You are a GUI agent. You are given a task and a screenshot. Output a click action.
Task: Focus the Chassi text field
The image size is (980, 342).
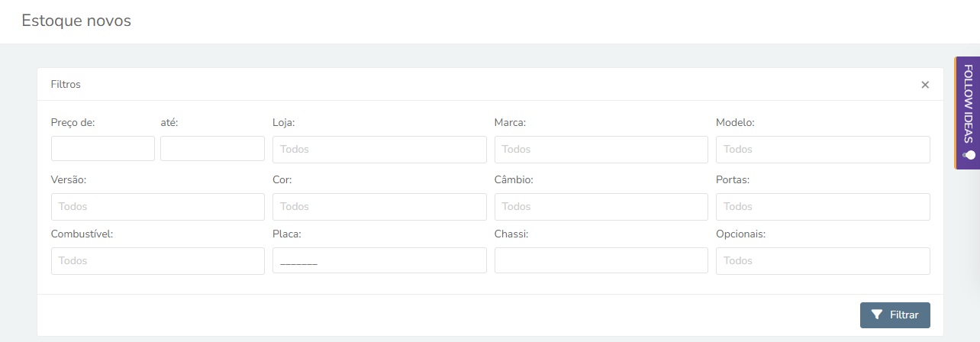[x=601, y=260]
